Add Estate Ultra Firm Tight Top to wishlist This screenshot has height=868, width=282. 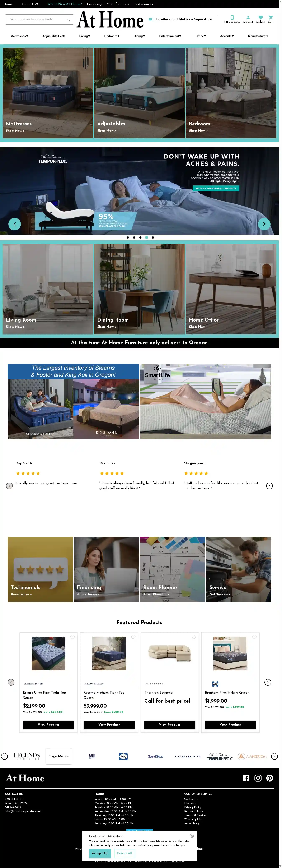(72, 637)
